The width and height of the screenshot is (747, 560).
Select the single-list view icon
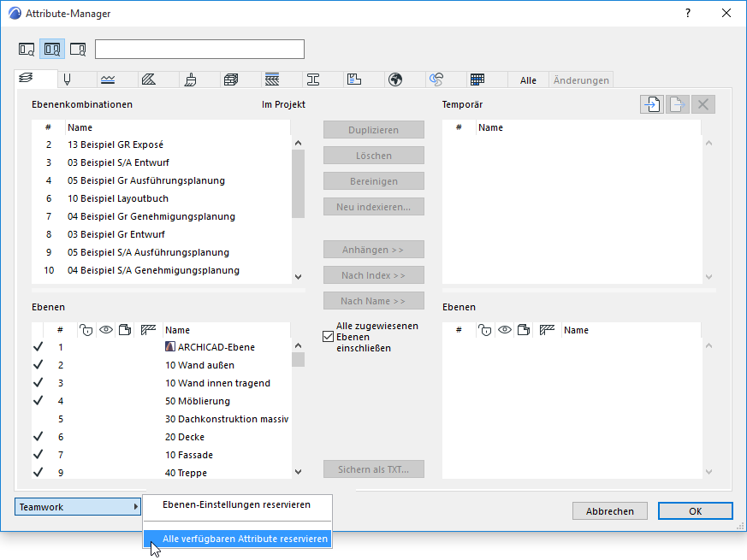(27, 49)
